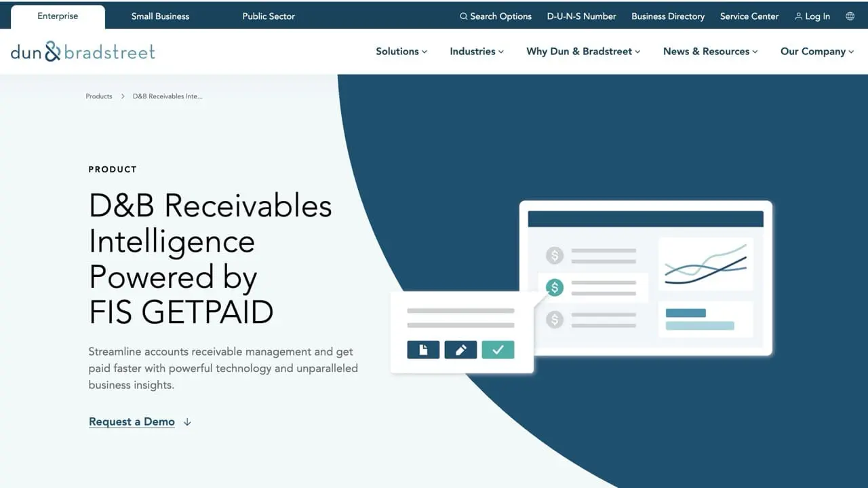This screenshot has width=868, height=488.
Task: Click a gray dollar-sign icon in the dashboard
Action: (554, 256)
